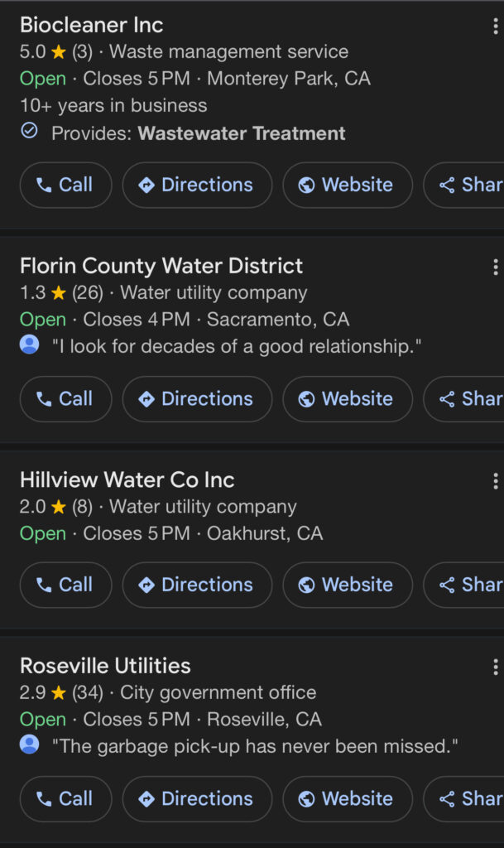Get directions to Roseville Utilities

tap(197, 799)
